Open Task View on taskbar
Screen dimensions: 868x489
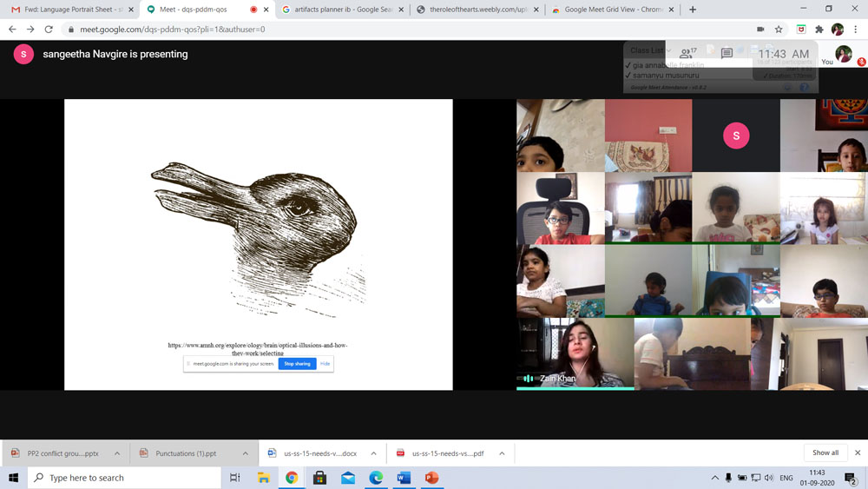tap(234, 478)
